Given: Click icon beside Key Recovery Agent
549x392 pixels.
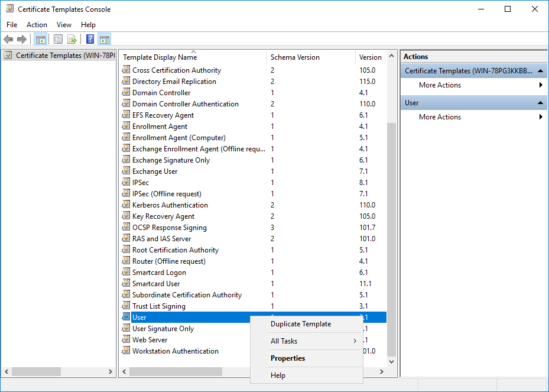Looking at the screenshot, I should 126,216.
